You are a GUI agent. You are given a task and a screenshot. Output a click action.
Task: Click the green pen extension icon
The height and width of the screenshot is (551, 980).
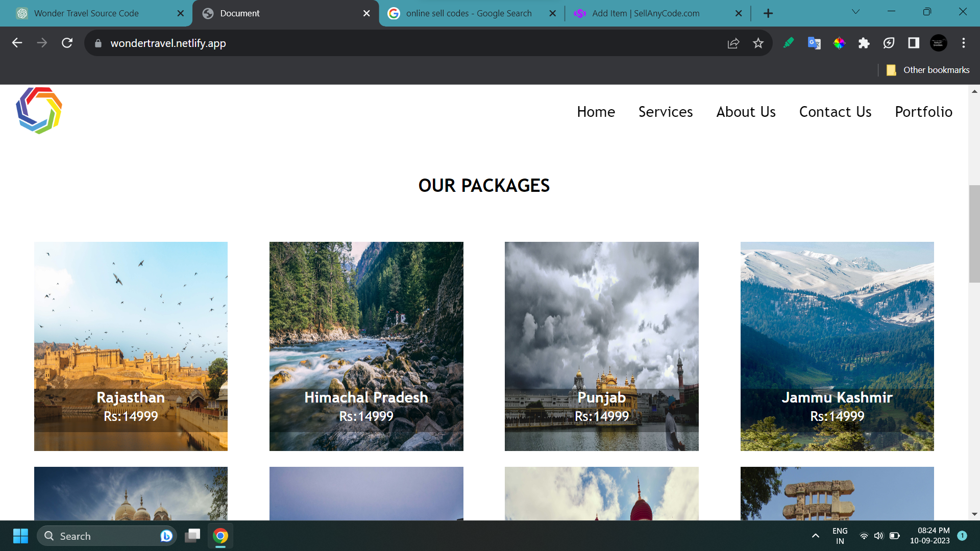[789, 43]
